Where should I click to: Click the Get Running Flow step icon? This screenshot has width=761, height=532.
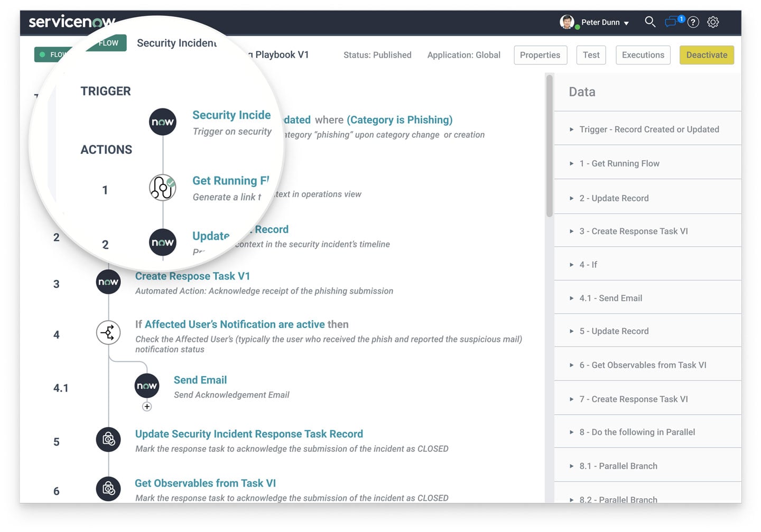[x=162, y=188]
